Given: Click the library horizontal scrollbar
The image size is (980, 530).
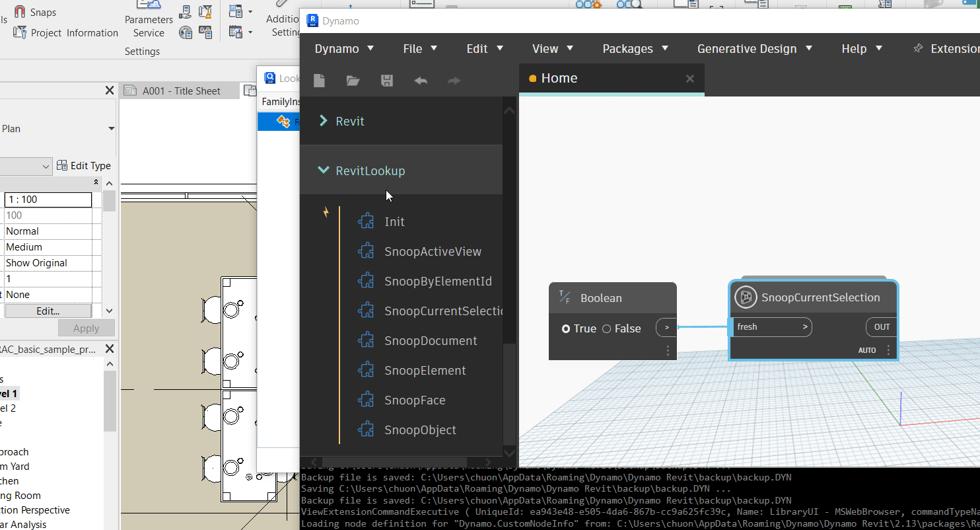Looking at the screenshot, I should click(394, 462).
